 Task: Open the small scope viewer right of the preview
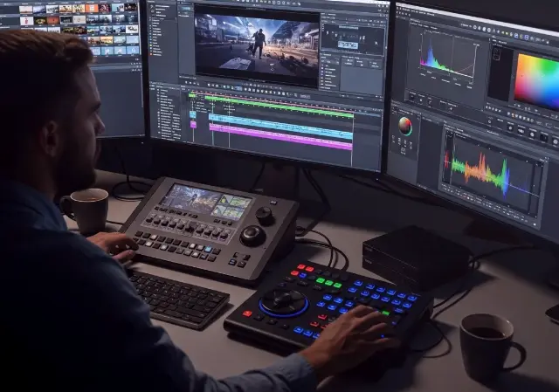353,38
